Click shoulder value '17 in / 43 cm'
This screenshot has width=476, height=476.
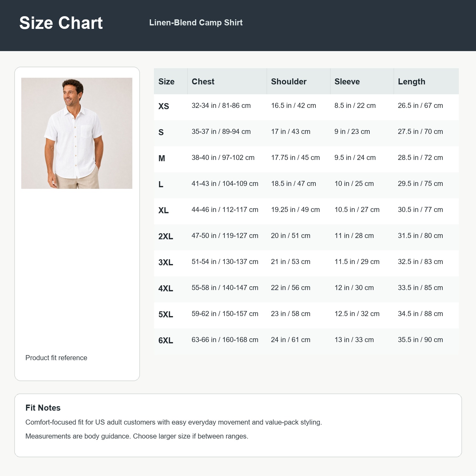click(291, 132)
